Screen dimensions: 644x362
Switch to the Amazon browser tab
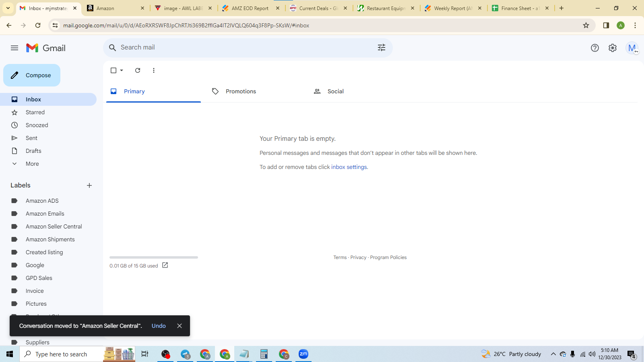(x=116, y=8)
